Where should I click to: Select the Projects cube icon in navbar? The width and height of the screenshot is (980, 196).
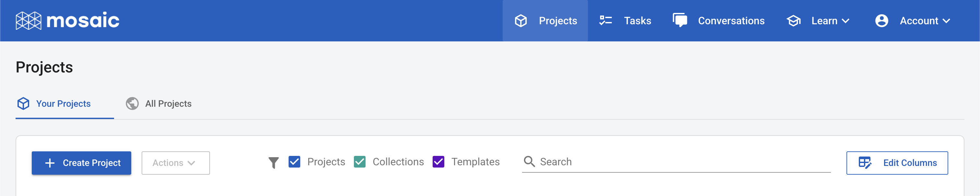521,21
